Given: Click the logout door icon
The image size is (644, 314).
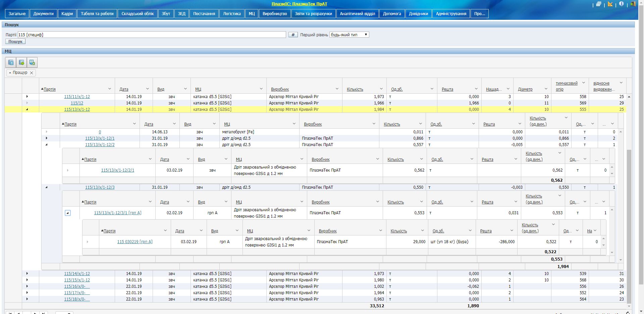Looking at the screenshot, I should [633, 4].
